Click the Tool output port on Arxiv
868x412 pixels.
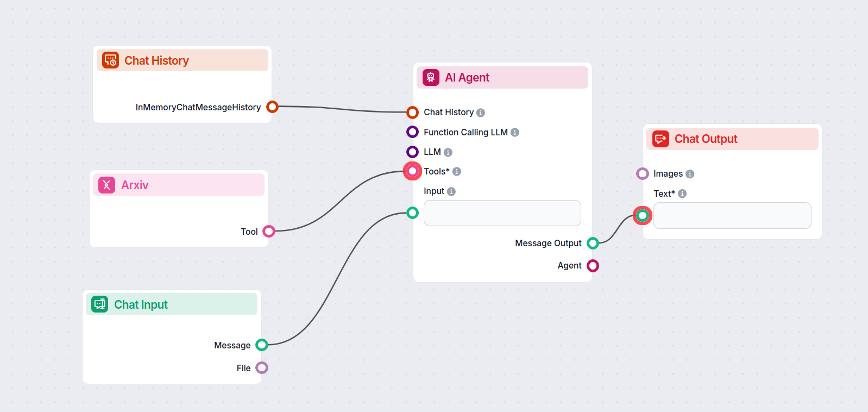(x=269, y=231)
